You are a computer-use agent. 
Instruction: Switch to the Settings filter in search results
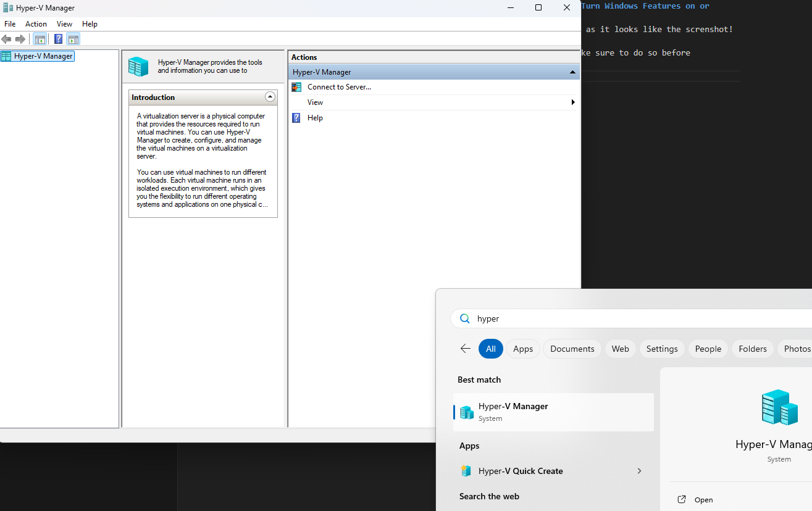(661, 348)
